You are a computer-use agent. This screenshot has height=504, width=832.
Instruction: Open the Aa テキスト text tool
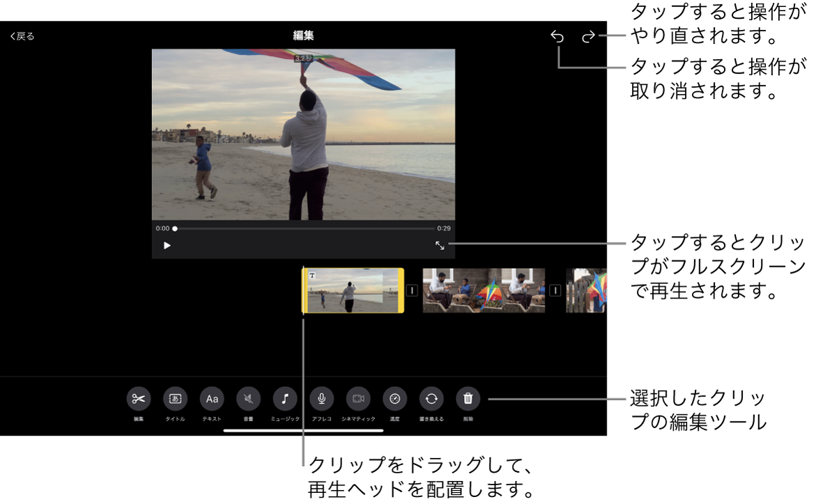point(212,399)
